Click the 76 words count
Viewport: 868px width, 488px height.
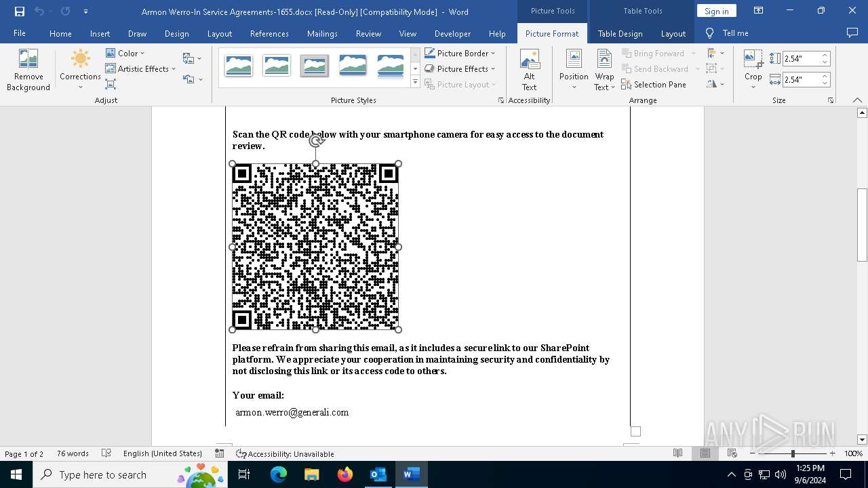click(x=73, y=453)
